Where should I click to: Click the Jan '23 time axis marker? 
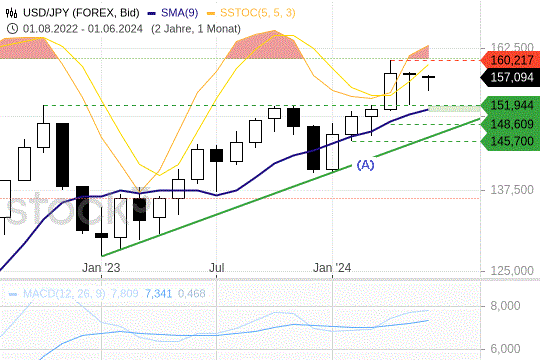tap(101, 268)
